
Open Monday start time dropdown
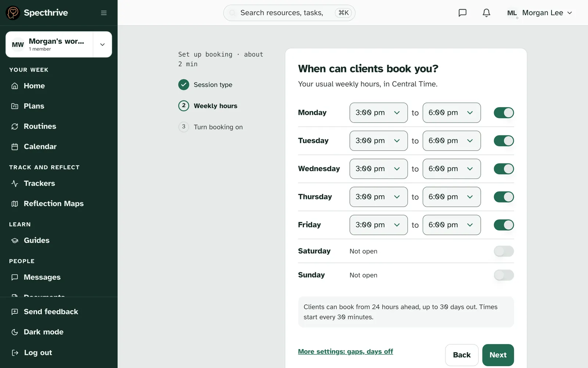379,113
